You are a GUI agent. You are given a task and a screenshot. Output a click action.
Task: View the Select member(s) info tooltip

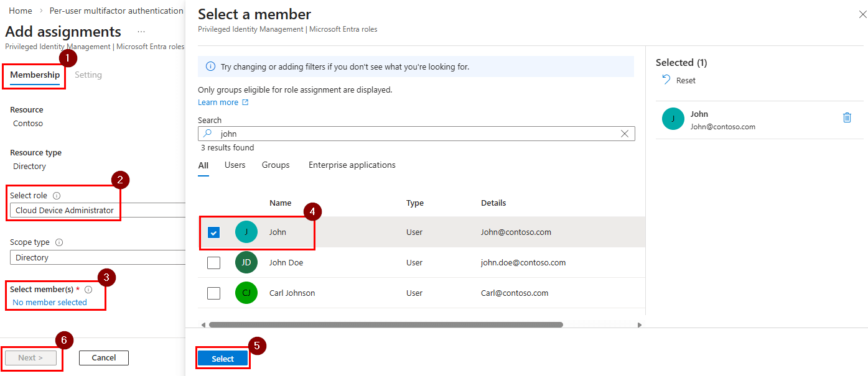(x=88, y=289)
